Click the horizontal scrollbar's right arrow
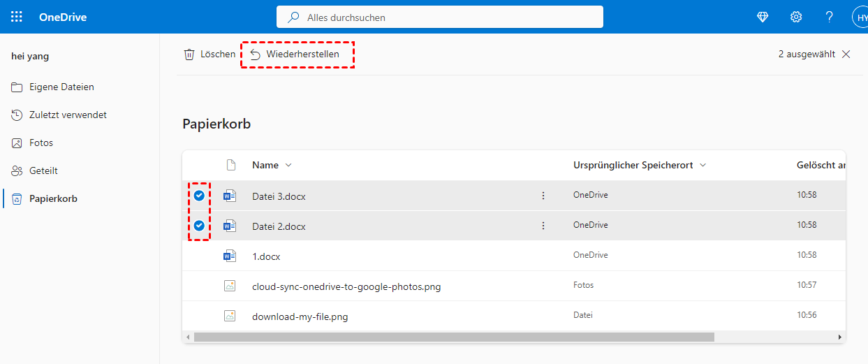The height and width of the screenshot is (364, 868). [839, 337]
